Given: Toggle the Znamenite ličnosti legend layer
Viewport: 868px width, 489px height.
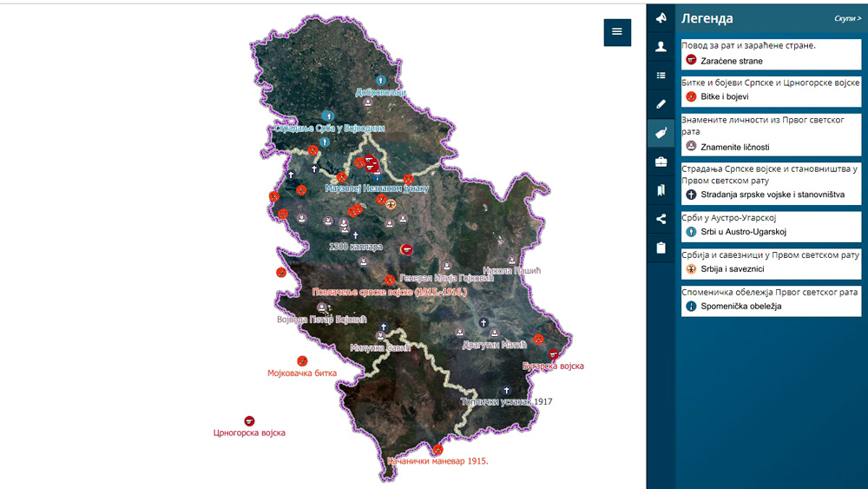Looking at the screenshot, I should [x=727, y=147].
